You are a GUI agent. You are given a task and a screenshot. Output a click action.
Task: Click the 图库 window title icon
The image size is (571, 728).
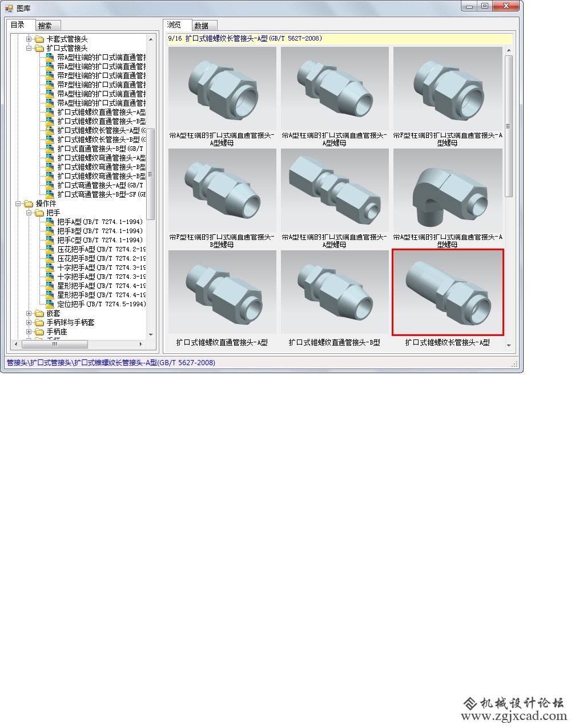[x=9, y=8]
